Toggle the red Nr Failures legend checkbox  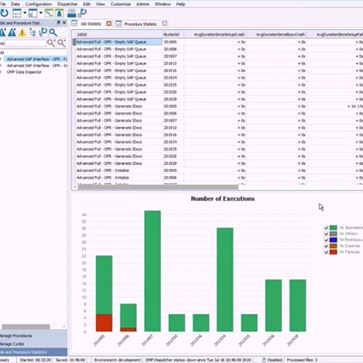pos(326,252)
